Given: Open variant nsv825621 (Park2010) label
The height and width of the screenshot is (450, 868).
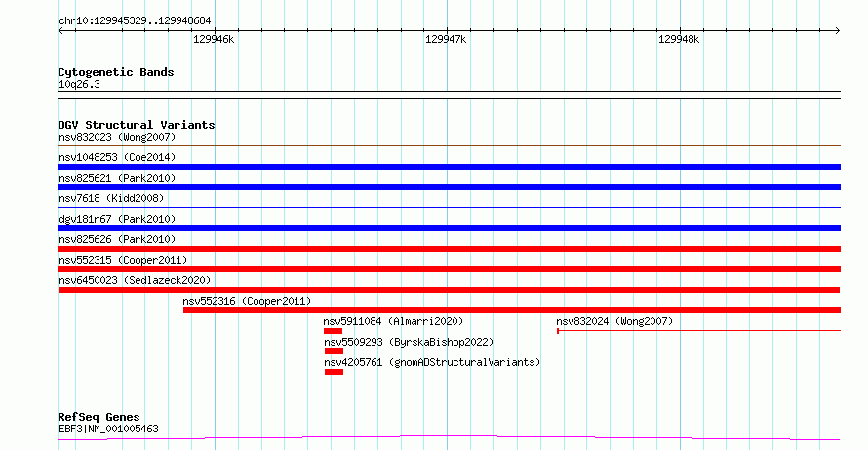Looking at the screenshot, I should 117,178.
